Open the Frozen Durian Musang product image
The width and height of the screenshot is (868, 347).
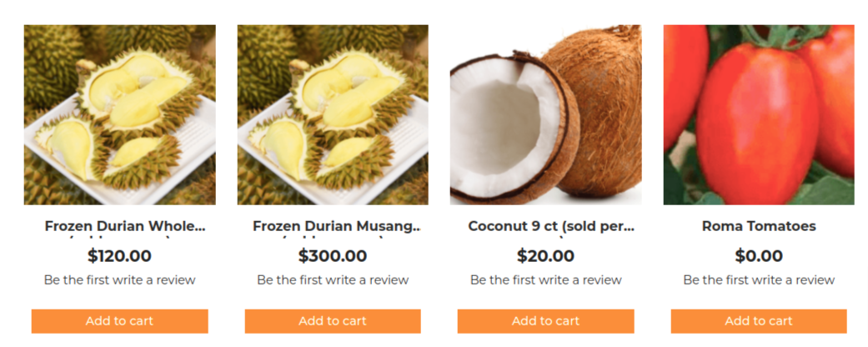pyautogui.click(x=333, y=114)
